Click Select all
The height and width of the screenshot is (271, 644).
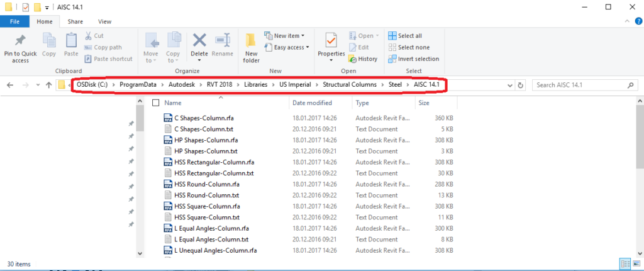(405, 36)
